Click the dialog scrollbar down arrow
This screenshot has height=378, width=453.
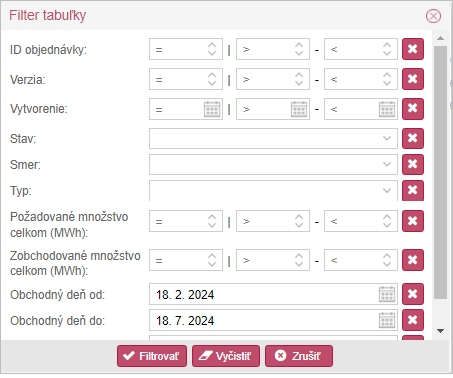click(440, 331)
